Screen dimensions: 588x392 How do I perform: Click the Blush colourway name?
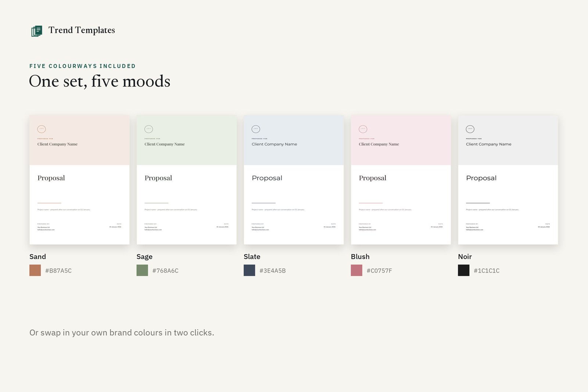(360, 257)
